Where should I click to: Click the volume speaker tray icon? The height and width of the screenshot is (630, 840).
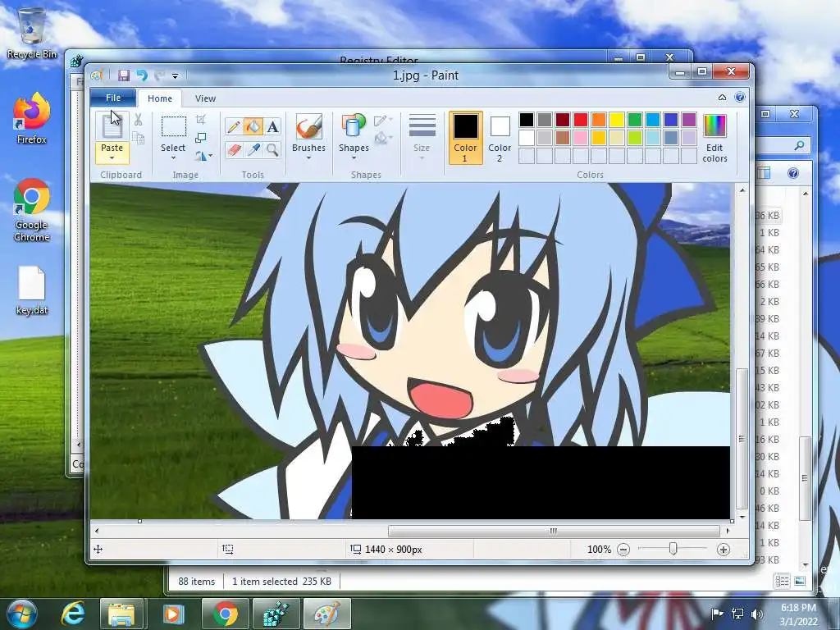point(756,614)
